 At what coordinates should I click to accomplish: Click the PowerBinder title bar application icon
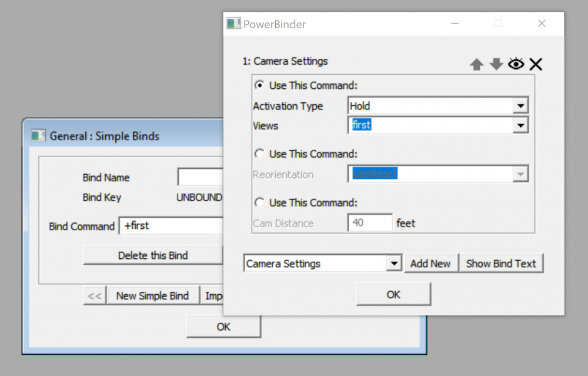coord(233,24)
